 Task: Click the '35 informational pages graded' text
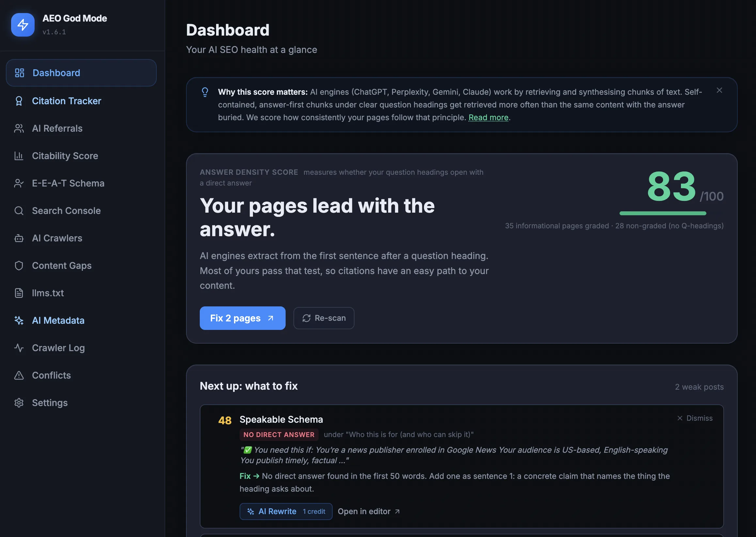click(x=557, y=226)
